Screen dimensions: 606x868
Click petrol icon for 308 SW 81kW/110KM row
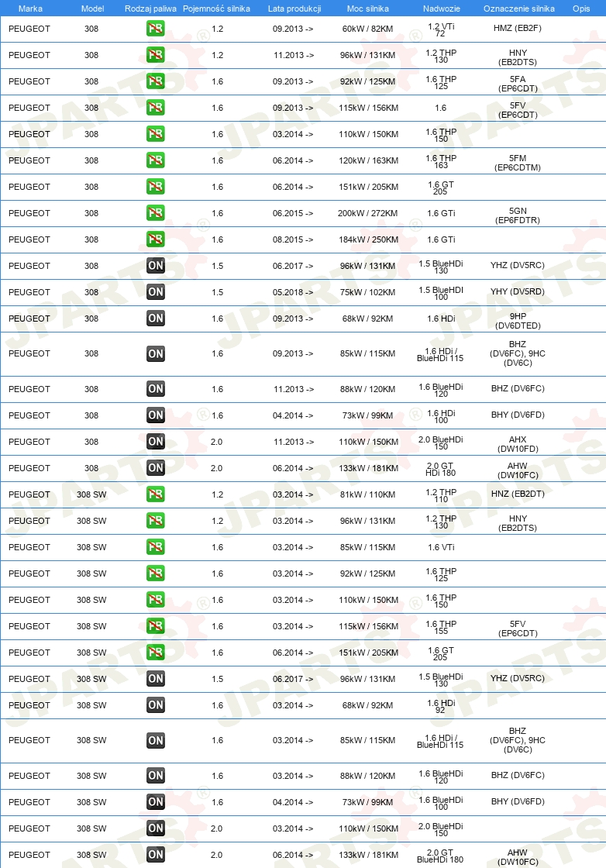coord(156,494)
